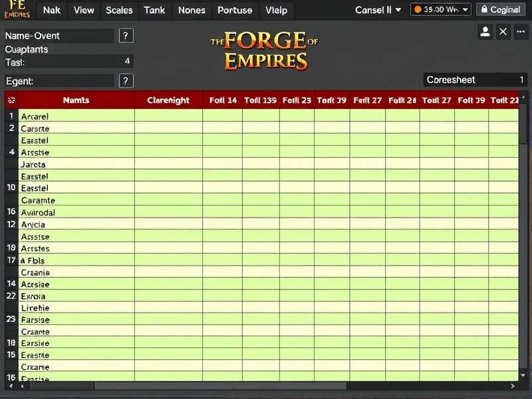Click the Tadt 39 column header
The width and height of the screenshot is (532, 399).
click(332, 100)
